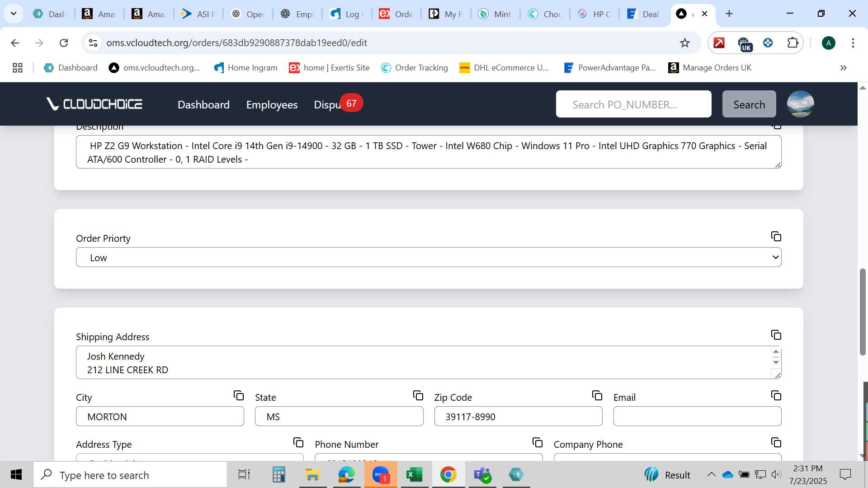
Task: Open the Disputes nav item
Action: [327, 105]
